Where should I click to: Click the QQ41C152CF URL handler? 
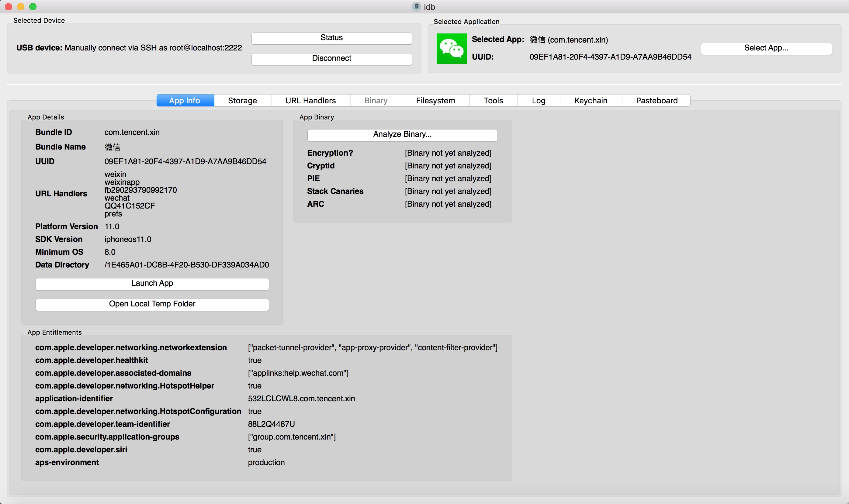coord(130,206)
